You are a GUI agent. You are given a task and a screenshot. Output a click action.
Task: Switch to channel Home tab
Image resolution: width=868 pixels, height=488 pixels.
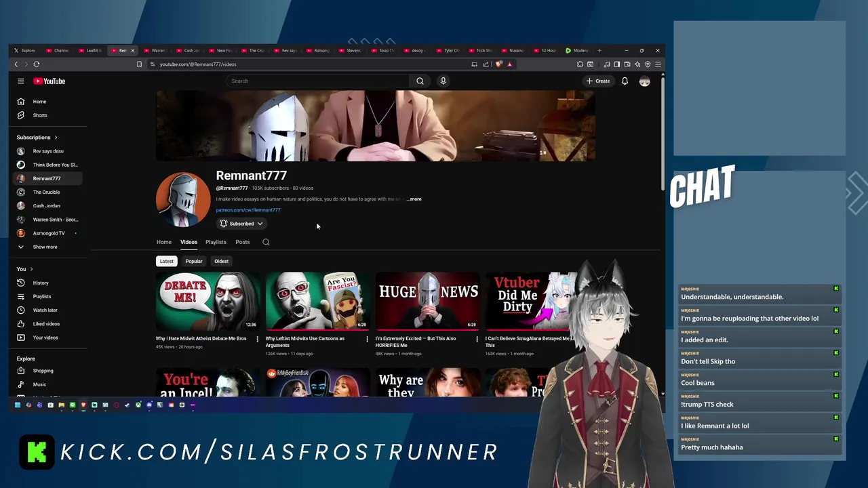click(164, 242)
